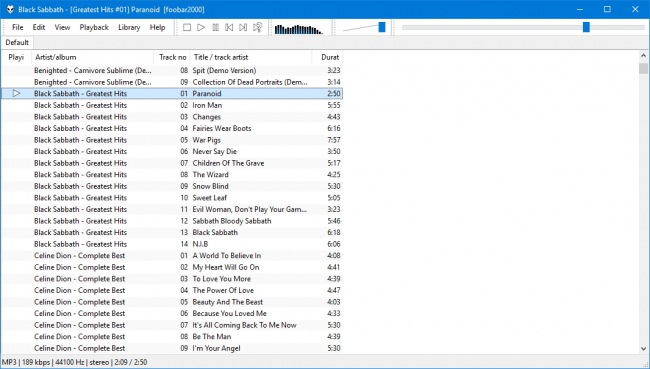Open the Playback menu
The height and width of the screenshot is (369, 650).
94,27
